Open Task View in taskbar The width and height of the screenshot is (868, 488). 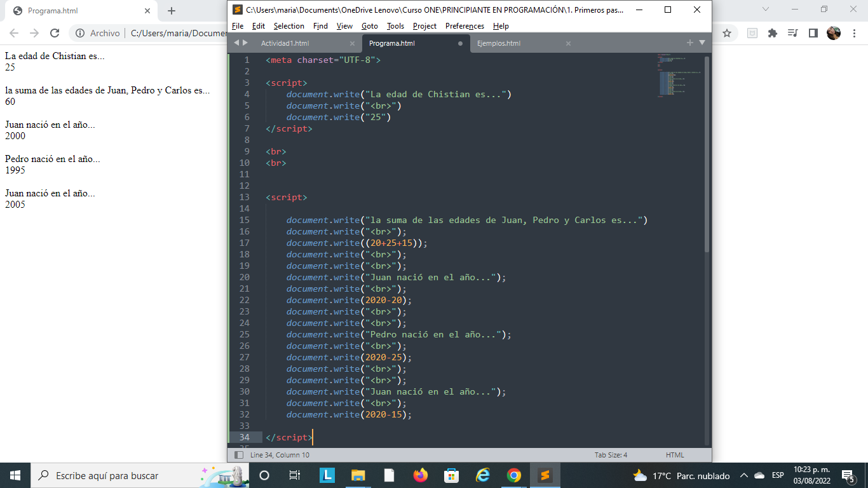(x=295, y=475)
